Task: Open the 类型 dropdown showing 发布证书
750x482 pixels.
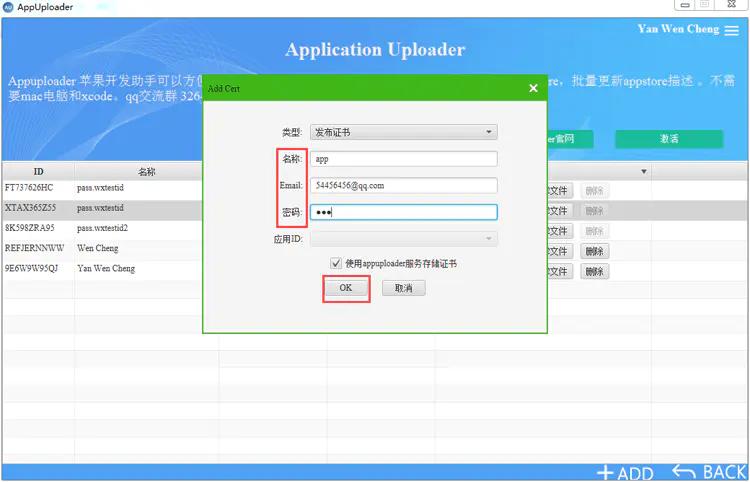Action: pyautogui.click(x=404, y=132)
